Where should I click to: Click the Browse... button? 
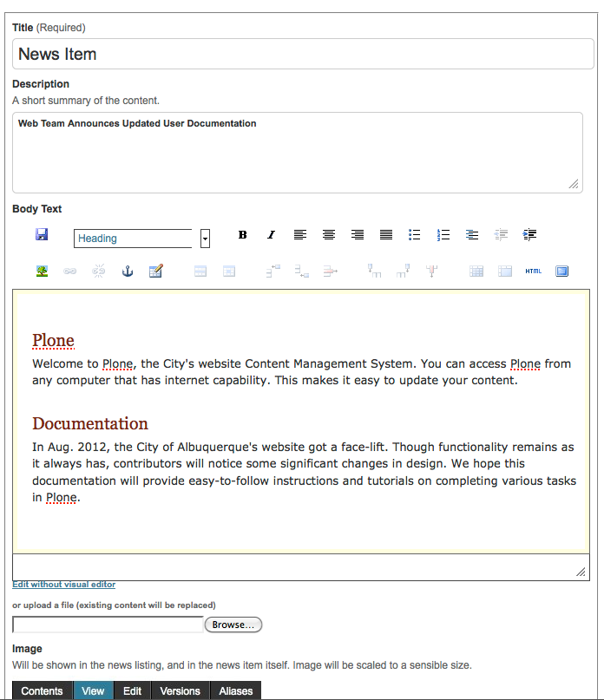pos(233,625)
